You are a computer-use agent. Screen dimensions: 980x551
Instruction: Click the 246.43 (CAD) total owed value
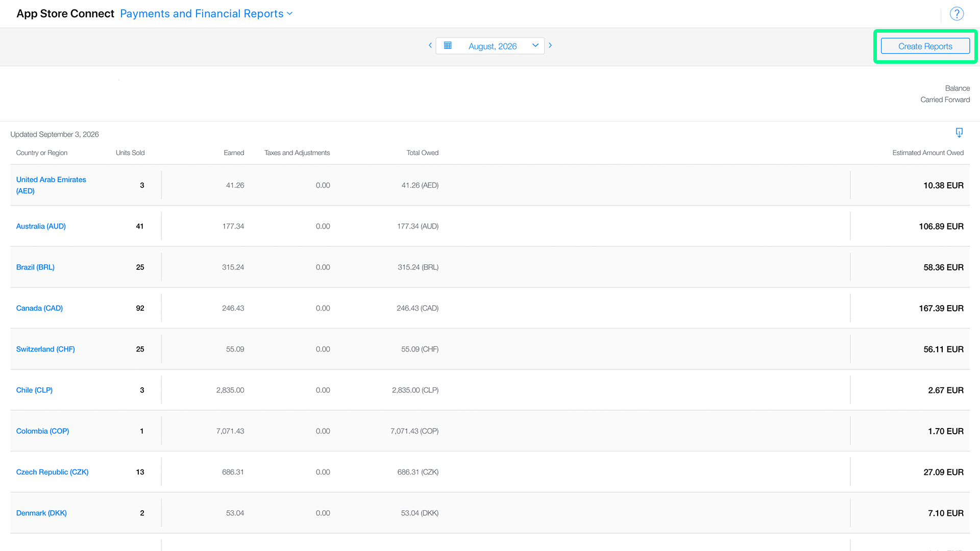[x=418, y=308]
